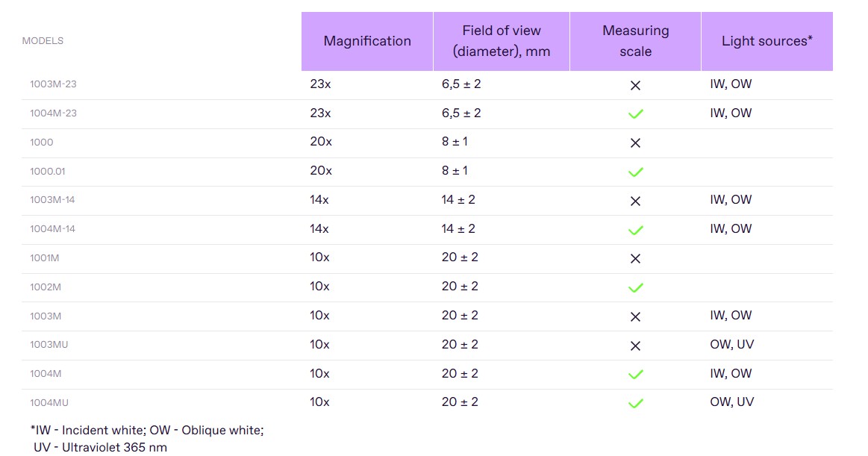Click the X mark in row 1003M-14
Viewport: 868px width, 456px height.
635,201
